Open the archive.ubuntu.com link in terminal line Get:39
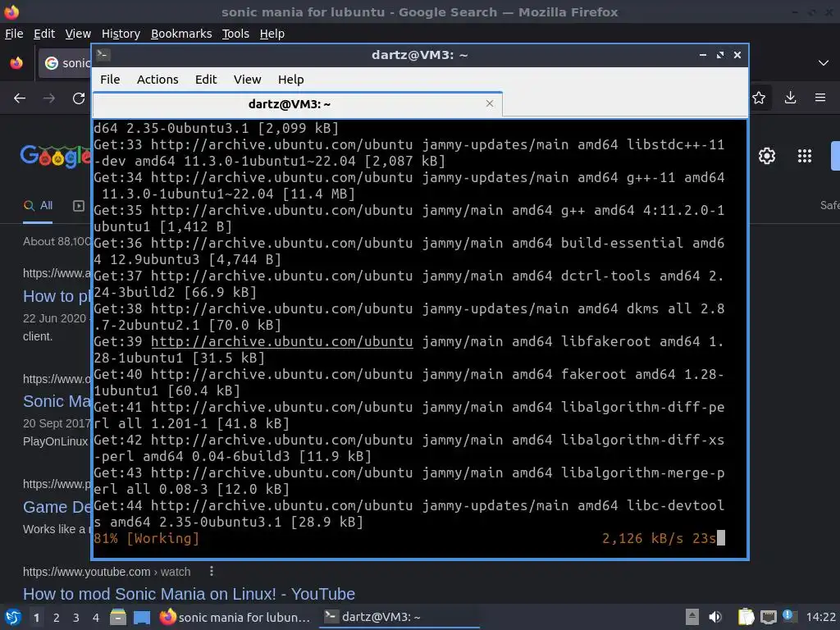This screenshot has width=840, height=630. pos(282,341)
